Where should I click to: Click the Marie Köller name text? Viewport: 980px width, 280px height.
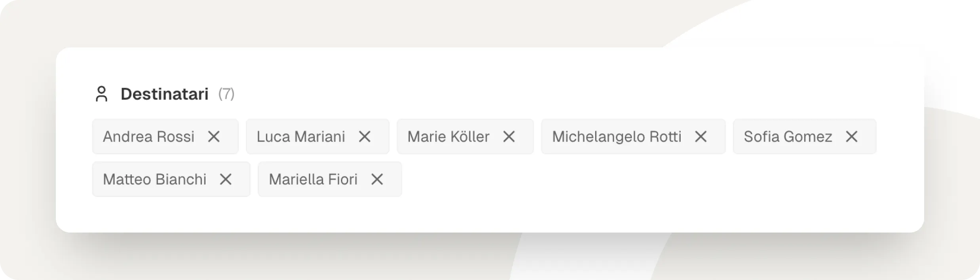448,137
